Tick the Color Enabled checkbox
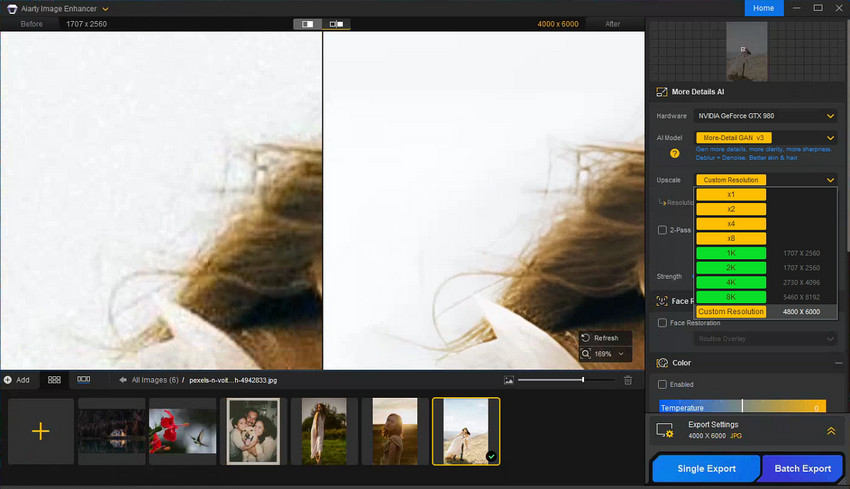Screen dimensions: 850x489 pos(662,384)
